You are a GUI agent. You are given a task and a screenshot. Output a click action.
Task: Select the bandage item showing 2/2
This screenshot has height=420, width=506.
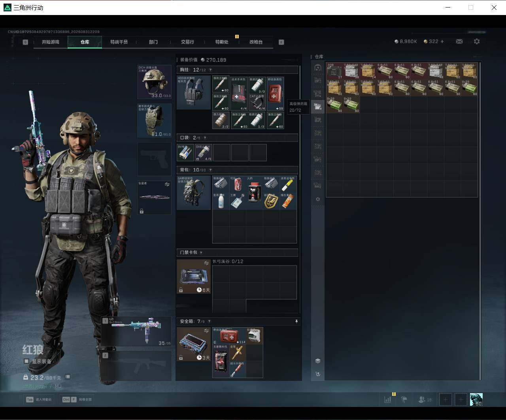(x=221, y=121)
